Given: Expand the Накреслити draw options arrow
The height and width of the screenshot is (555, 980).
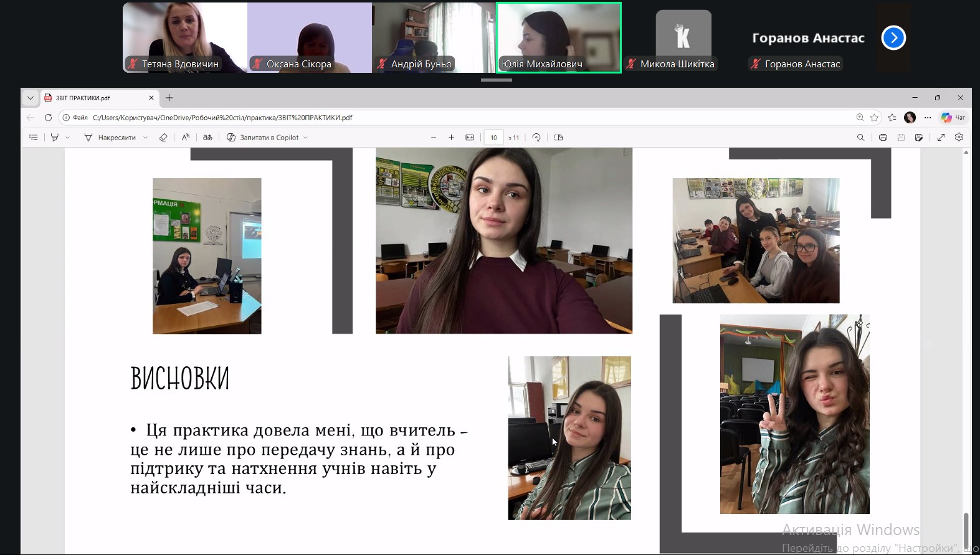Looking at the screenshot, I should pyautogui.click(x=146, y=138).
